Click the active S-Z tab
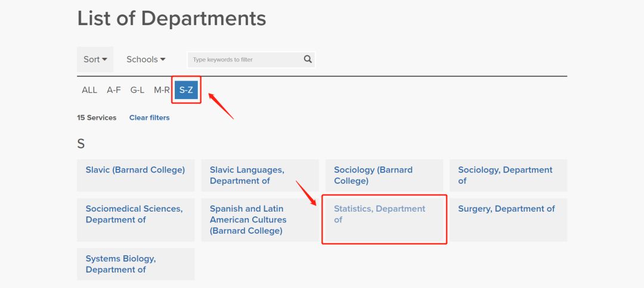Screen dimensions: 644x288 coord(186,90)
